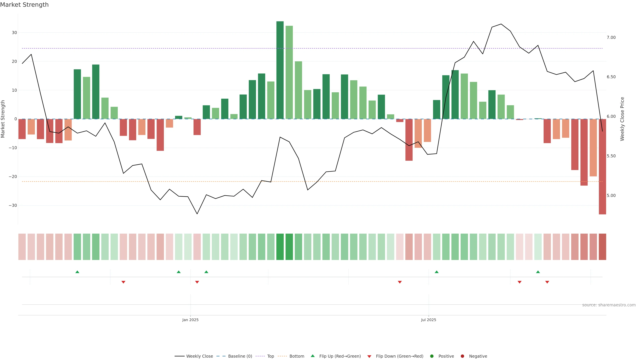Click the first red flip-down triangle marker
The width and height of the screenshot is (644, 362).
123,282
